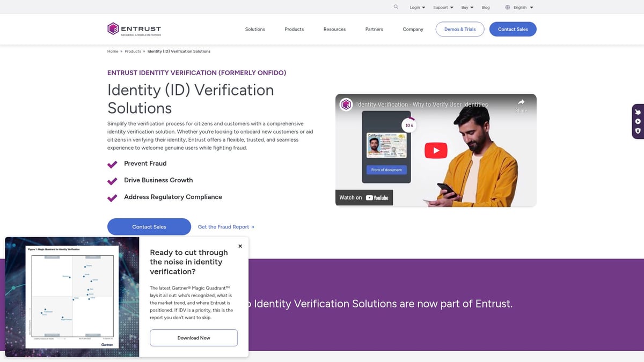Play the YouTube video

(x=436, y=150)
